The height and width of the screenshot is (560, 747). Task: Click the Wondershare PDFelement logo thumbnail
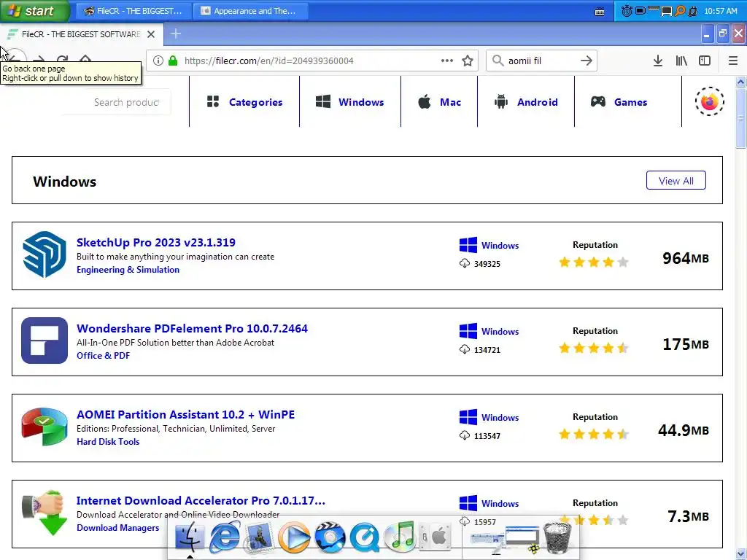[44, 341]
